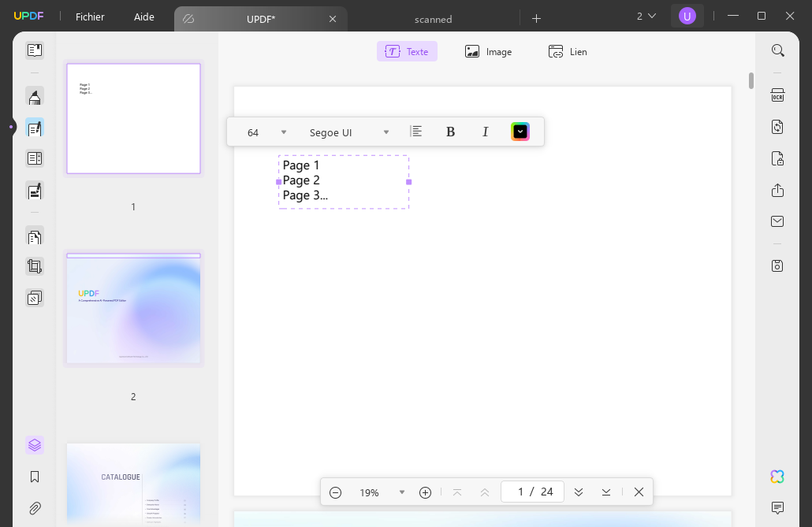Open the comments panel icon
This screenshot has width=812, height=527.
778,508
